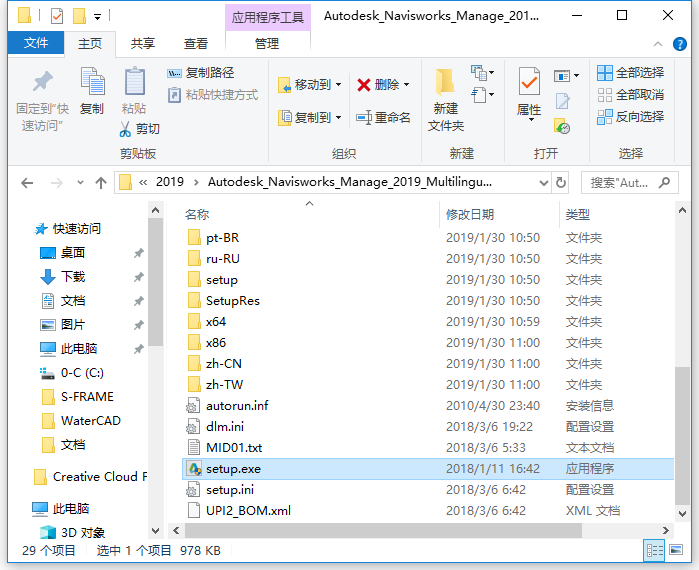Open the File (文件) tab
699x570 pixels.
pyautogui.click(x=36, y=43)
